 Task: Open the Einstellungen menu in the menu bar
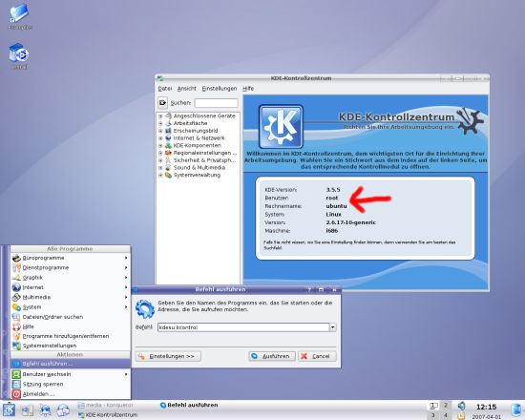pos(220,89)
